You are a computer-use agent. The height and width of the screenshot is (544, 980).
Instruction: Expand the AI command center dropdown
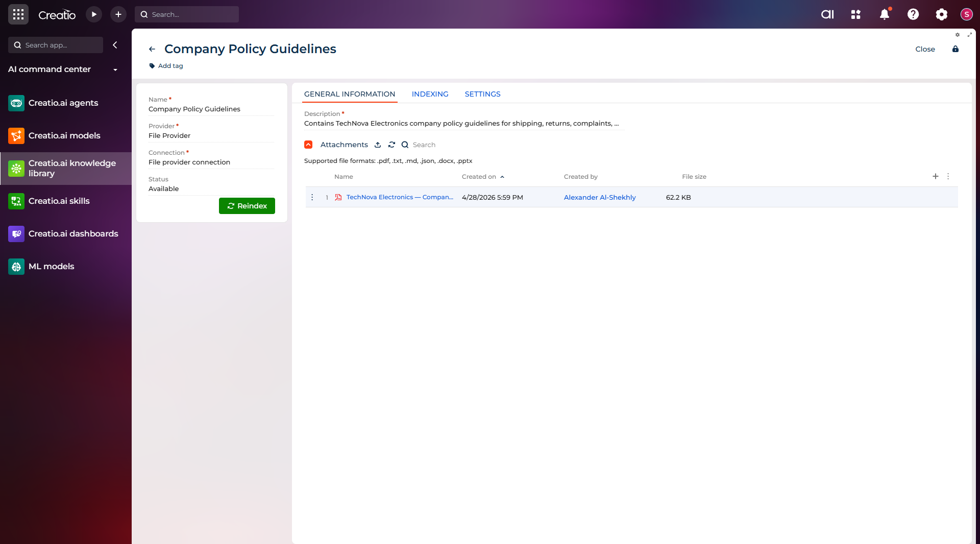tap(115, 70)
